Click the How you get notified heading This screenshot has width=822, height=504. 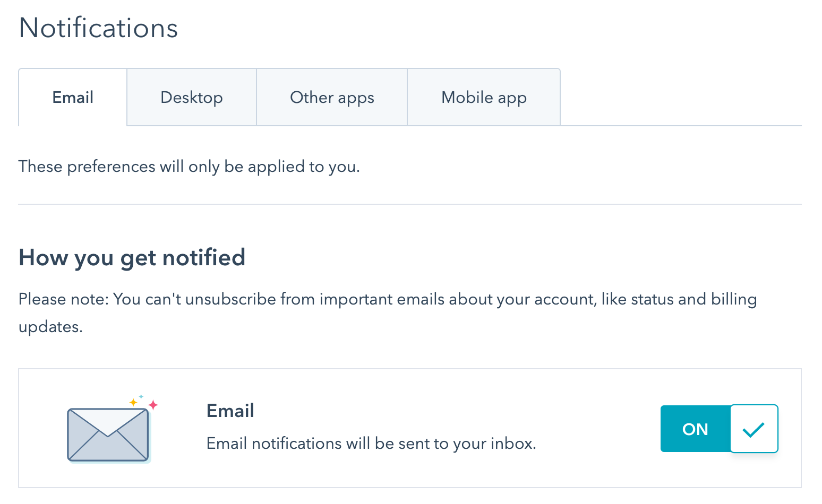[x=132, y=258]
